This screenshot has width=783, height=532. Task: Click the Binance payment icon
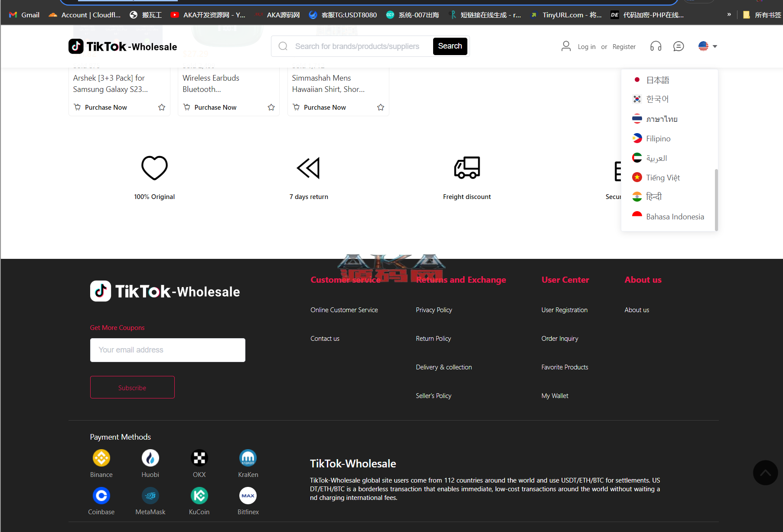click(x=101, y=458)
